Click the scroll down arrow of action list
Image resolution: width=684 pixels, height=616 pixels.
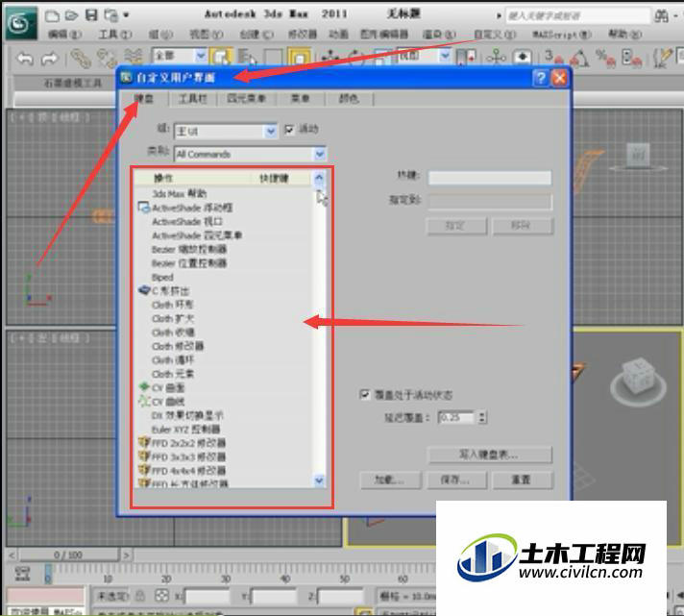coord(319,480)
